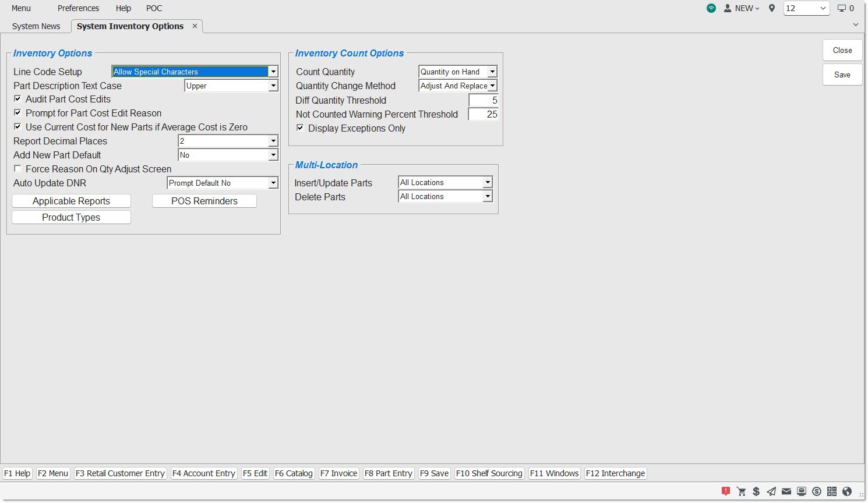This screenshot has height=503, width=868.
Task: Click the Applicable Reports button
Action: coord(71,201)
